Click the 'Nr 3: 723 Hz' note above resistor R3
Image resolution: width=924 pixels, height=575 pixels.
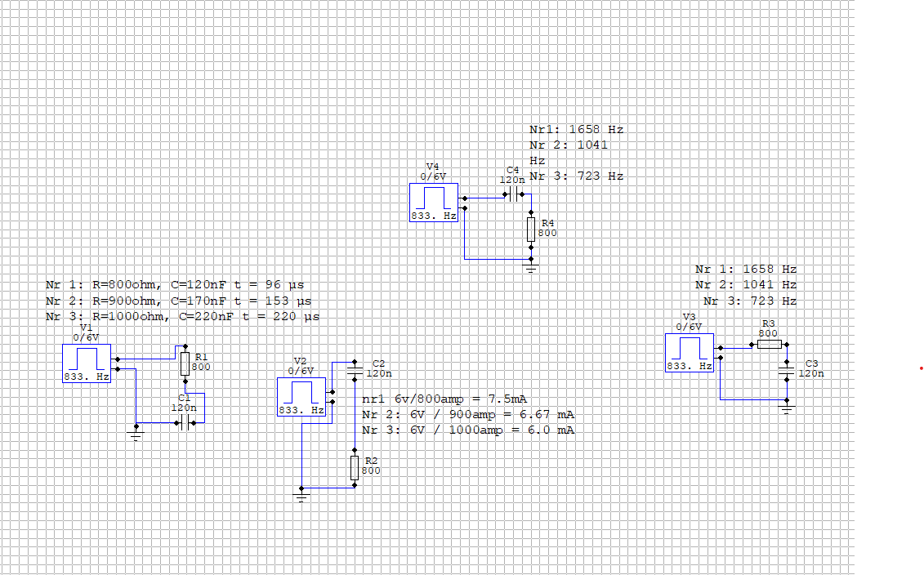point(750,301)
